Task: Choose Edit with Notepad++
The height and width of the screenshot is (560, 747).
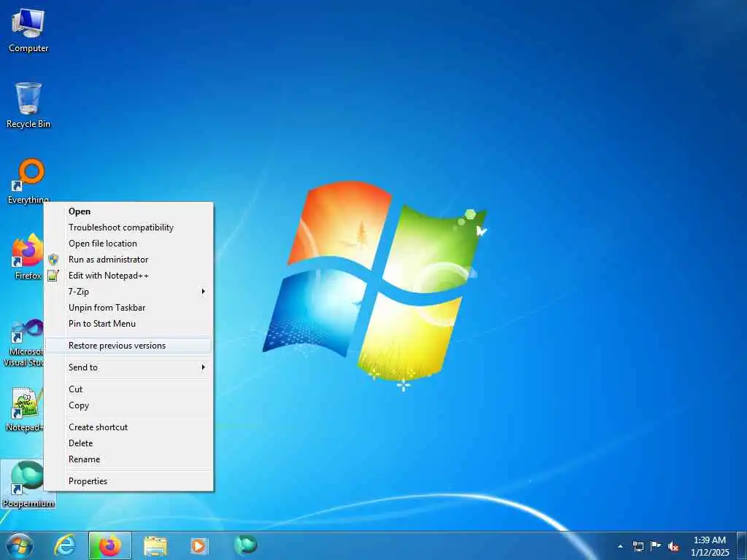Action: pos(128,276)
